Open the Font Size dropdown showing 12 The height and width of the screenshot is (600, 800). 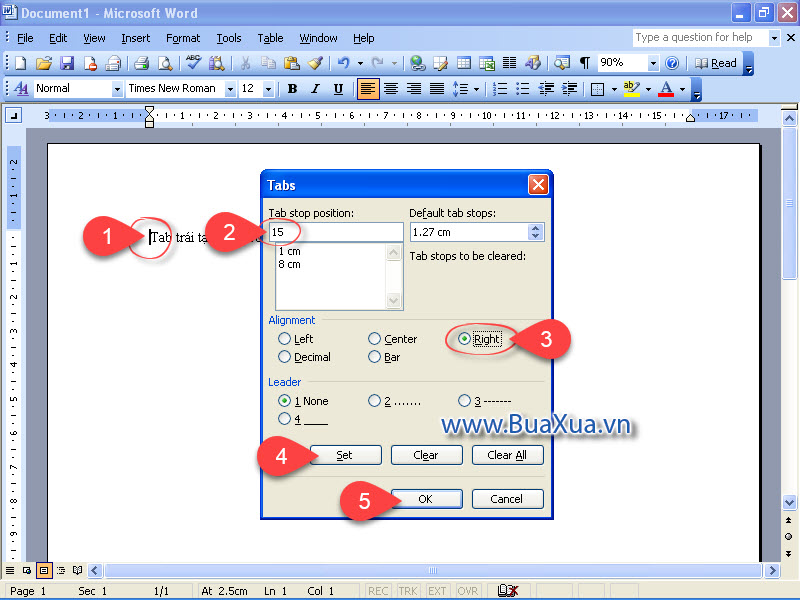(x=268, y=89)
